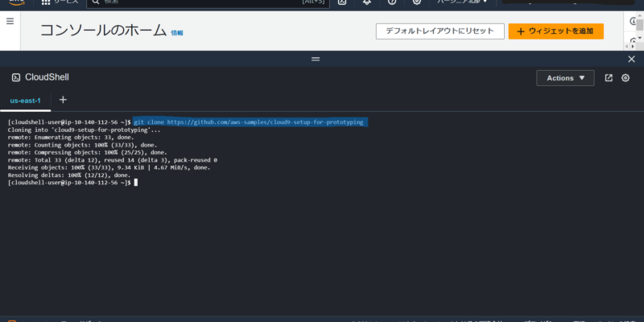Select the us-east-1 terminal tab

(x=26, y=101)
